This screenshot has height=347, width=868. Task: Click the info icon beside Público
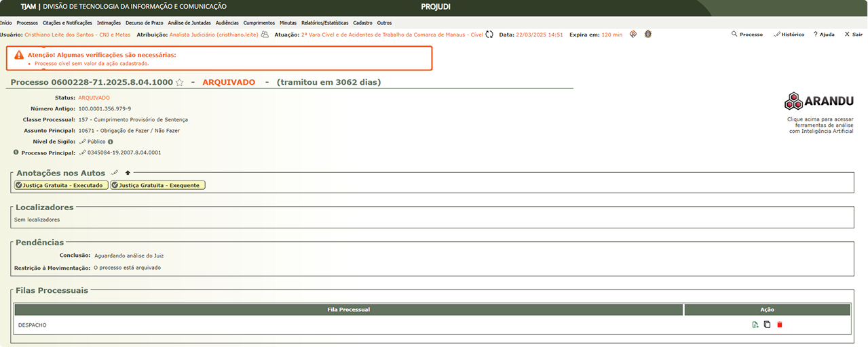(x=111, y=142)
